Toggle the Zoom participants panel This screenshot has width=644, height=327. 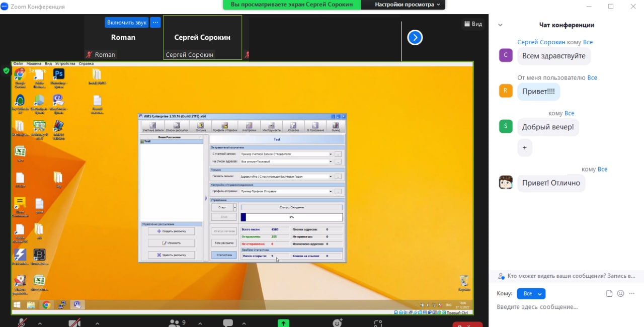coord(175,322)
